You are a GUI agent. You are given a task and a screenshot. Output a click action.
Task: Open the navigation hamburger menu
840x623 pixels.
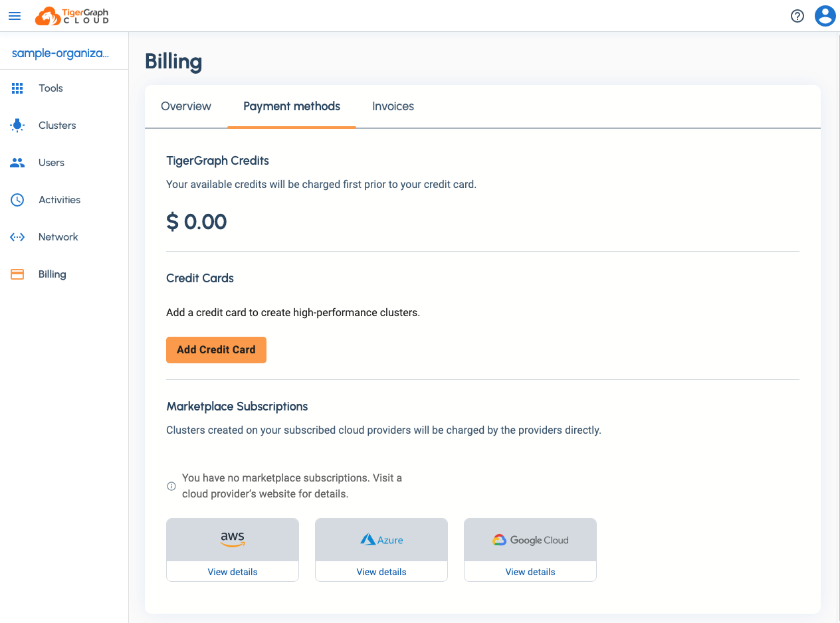coord(15,16)
